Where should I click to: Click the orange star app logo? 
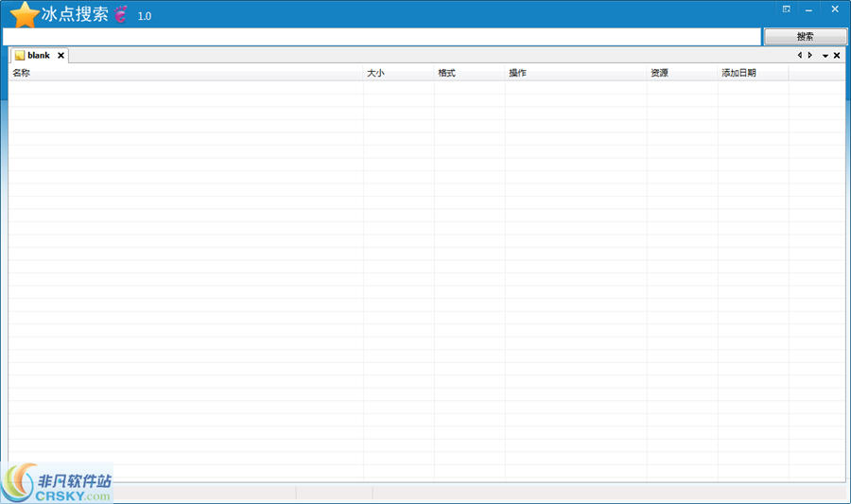point(24,14)
